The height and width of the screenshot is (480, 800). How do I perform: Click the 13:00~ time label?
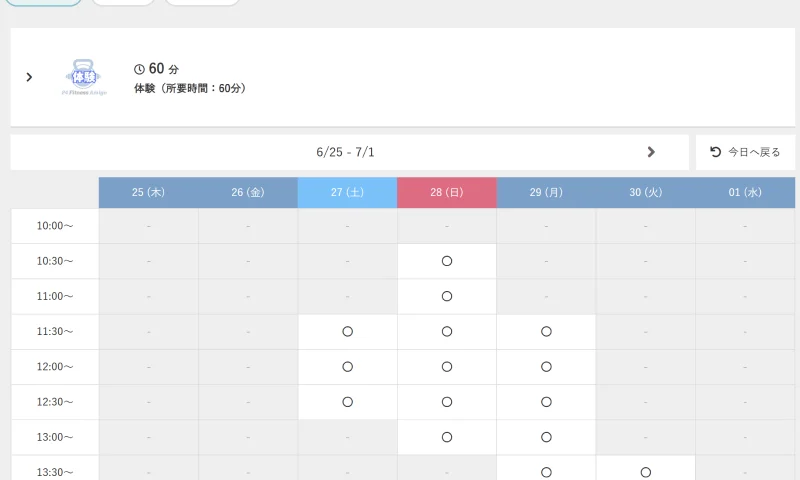point(55,437)
